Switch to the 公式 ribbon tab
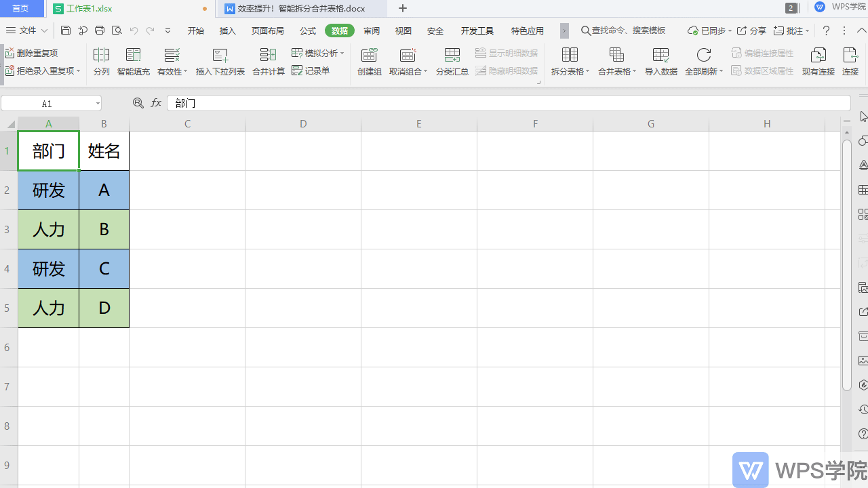The height and width of the screenshot is (488, 868). point(308,31)
